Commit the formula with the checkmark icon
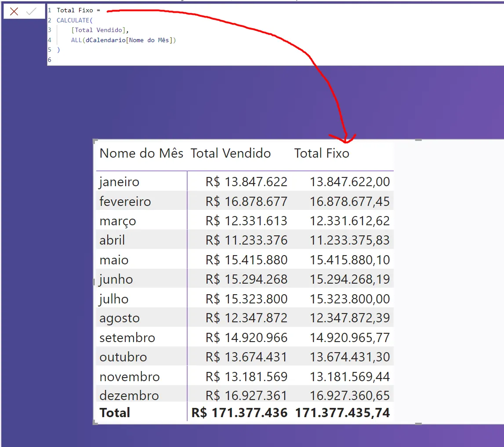Viewport: 504px width, 447px height. [31, 12]
